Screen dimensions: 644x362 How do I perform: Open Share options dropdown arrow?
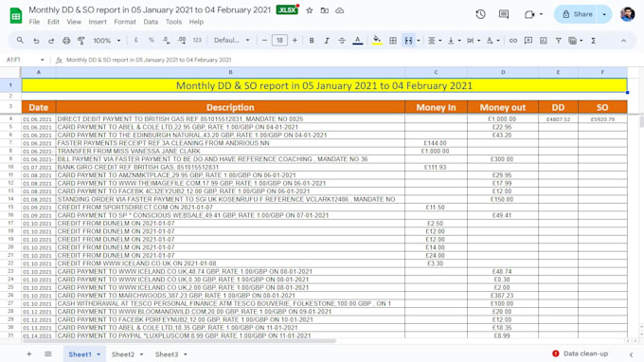pos(604,14)
